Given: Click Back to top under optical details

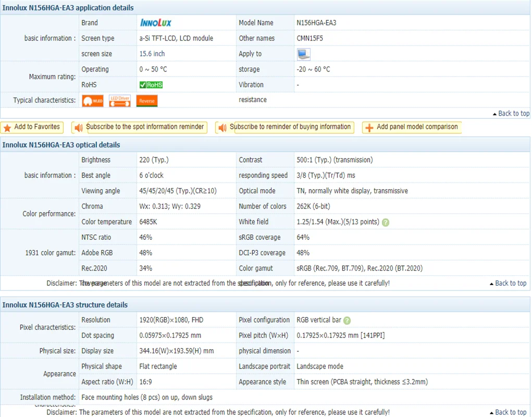Looking at the screenshot, I should click(508, 283).
